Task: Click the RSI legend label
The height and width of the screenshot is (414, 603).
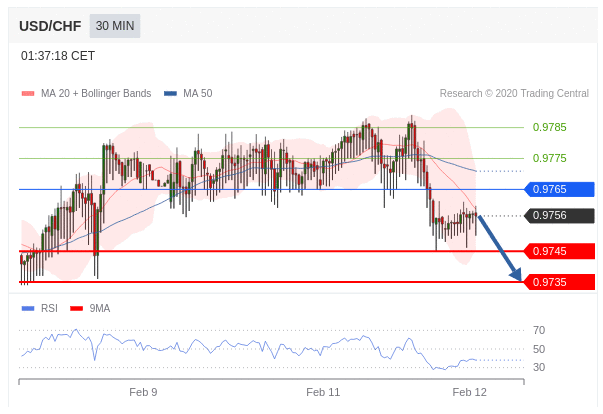Action: point(49,308)
